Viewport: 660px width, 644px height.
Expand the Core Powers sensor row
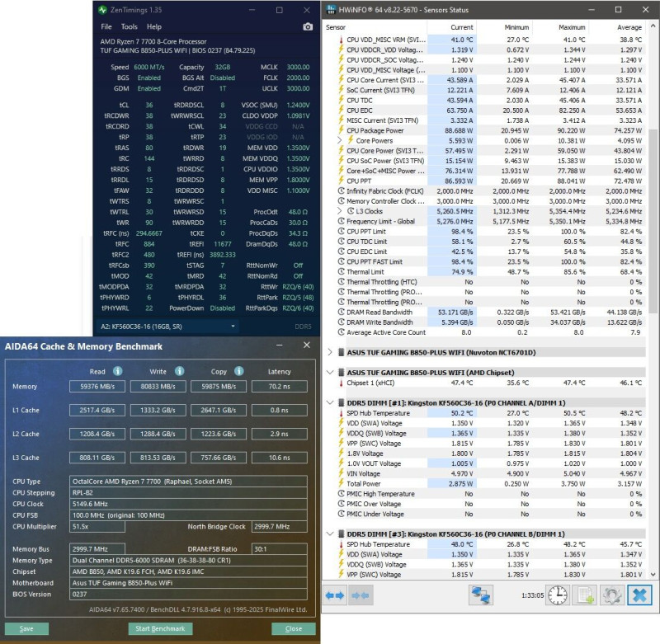[x=340, y=140]
